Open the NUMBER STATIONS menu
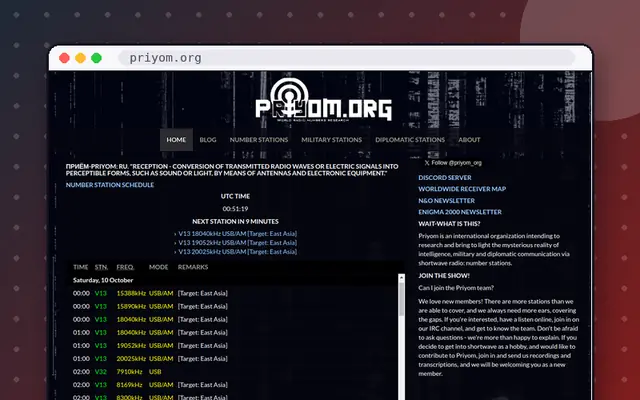 259,140
